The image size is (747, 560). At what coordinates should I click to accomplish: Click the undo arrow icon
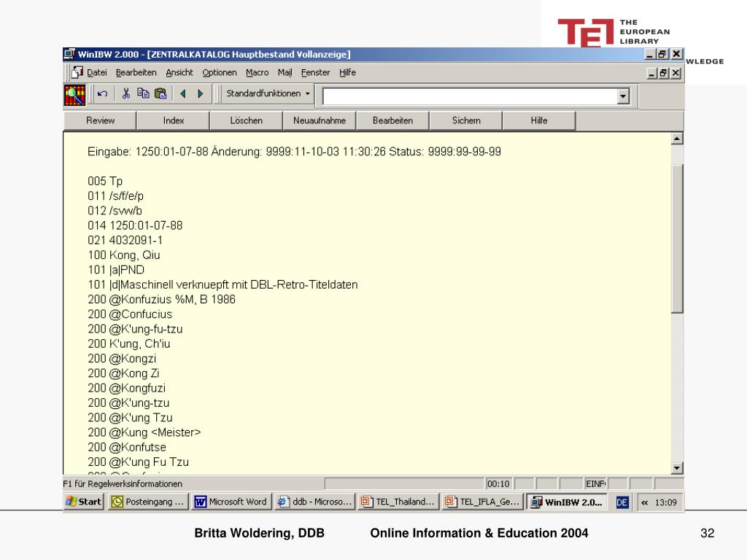point(102,94)
